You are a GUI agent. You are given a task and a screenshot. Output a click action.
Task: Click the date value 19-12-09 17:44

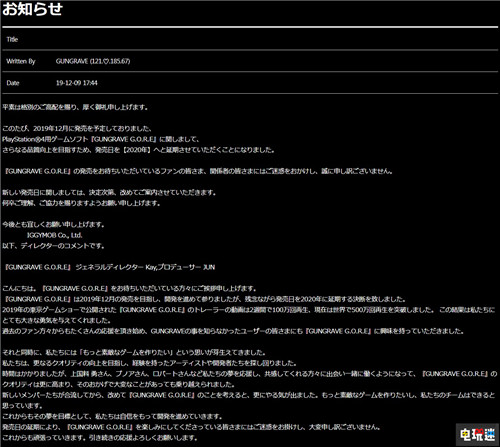tap(77, 83)
